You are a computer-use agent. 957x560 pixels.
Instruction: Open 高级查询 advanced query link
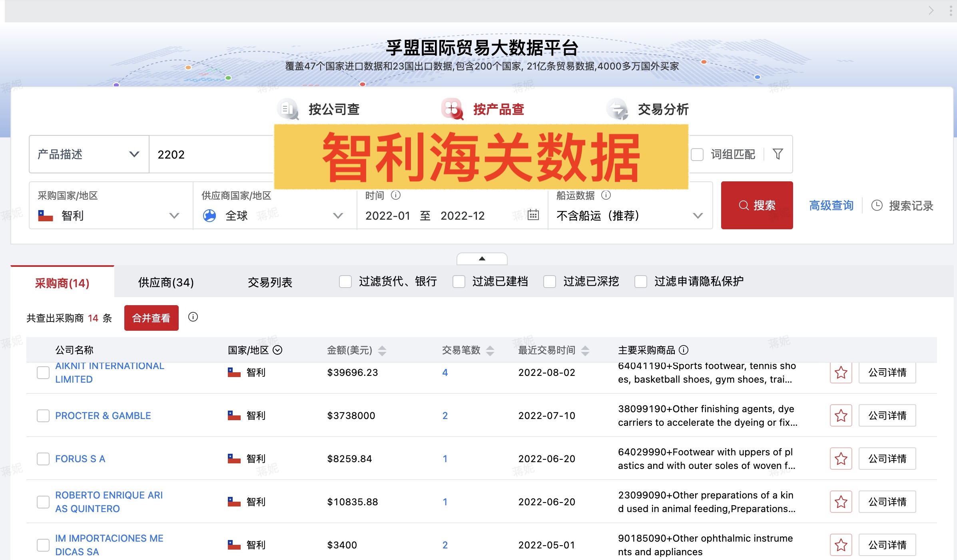(x=830, y=205)
